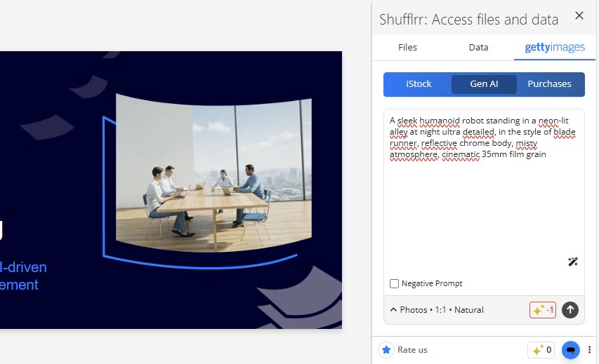Click the sparkle credits balance showing 0
This screenshot has height=364, width=599.
(541, 350)
